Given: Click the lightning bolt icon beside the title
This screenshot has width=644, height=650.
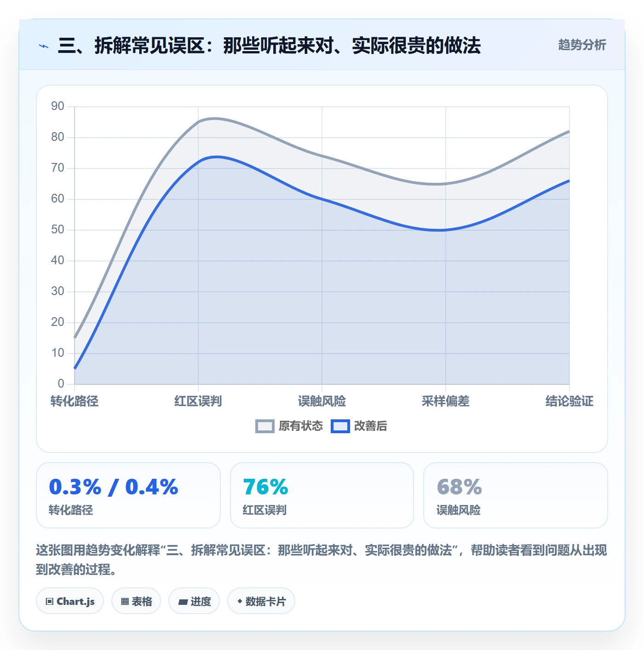Looking at the screenshot, I should [x=44, y=46].
